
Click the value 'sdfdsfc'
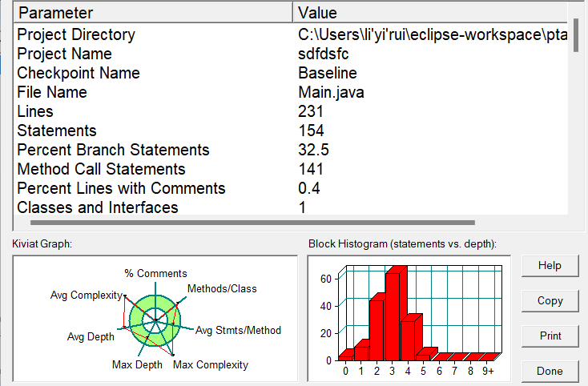[324, 54]
